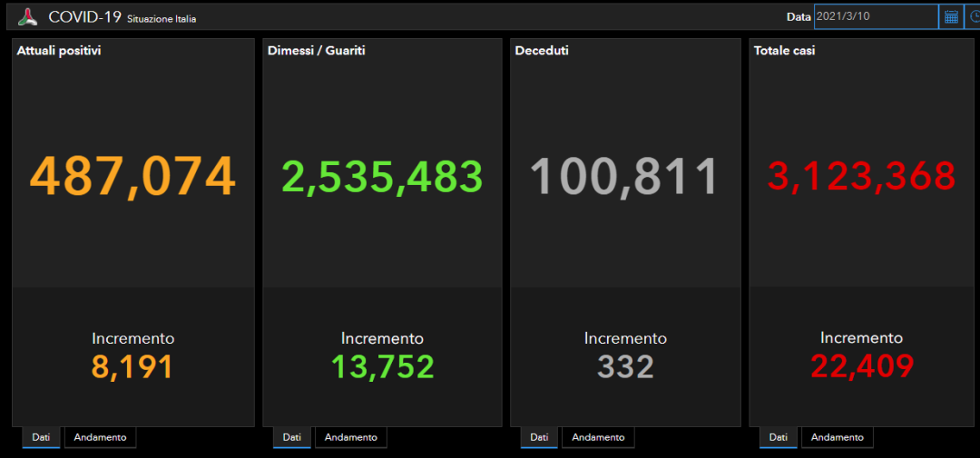The image size is (980, 458).
Task: Click the Deceduti heading
Action: pos(542,51)
